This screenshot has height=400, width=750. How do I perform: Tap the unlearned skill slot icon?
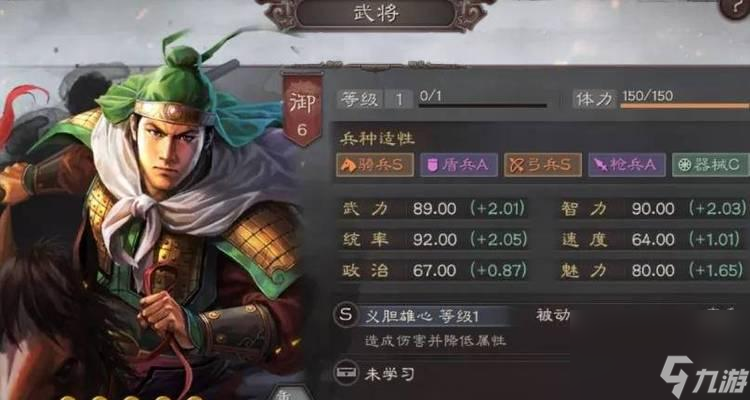tap(346, 374)
